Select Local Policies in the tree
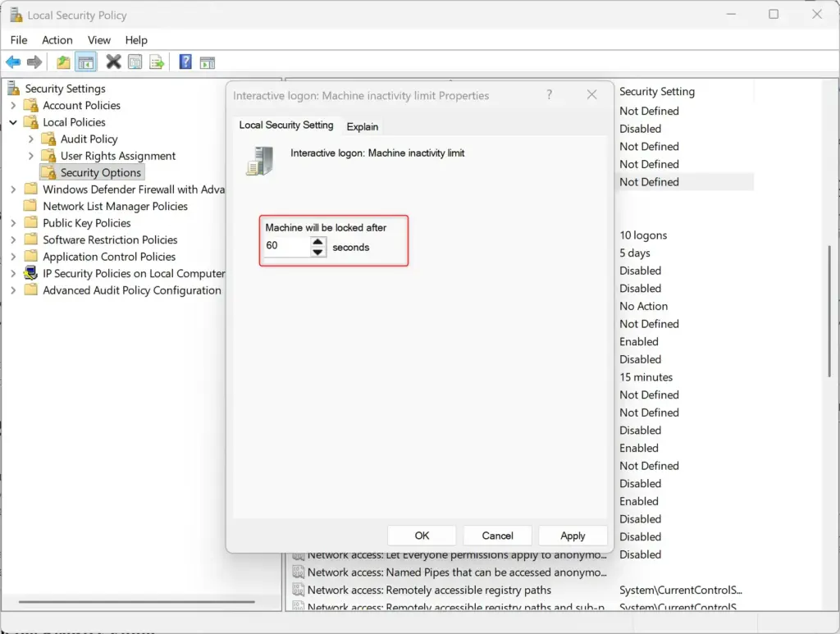This screenshot has height=634, width=840. coord(74,122)
